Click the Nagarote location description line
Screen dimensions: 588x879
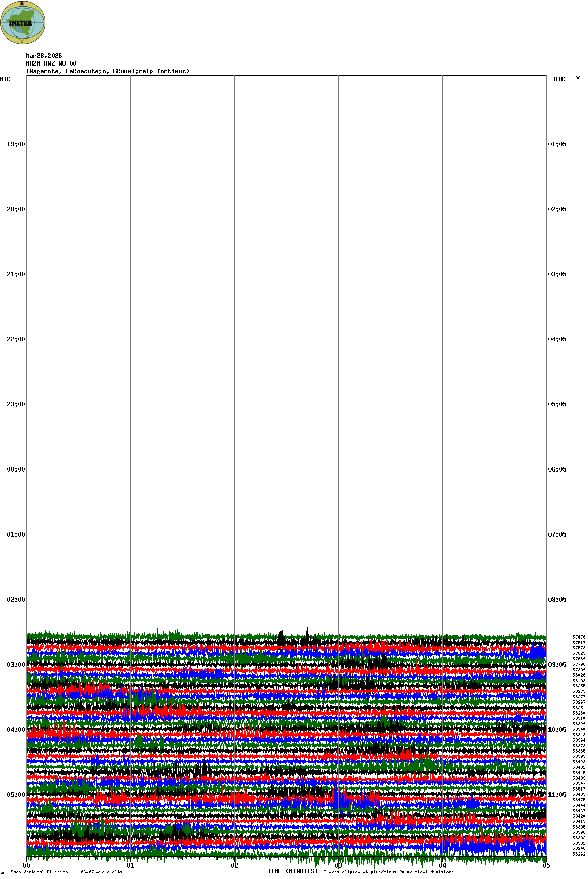click(x=108, y=71)
